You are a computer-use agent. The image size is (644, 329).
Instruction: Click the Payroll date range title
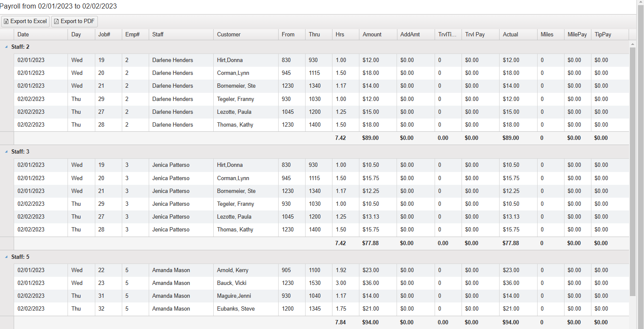tap(58, 6)
